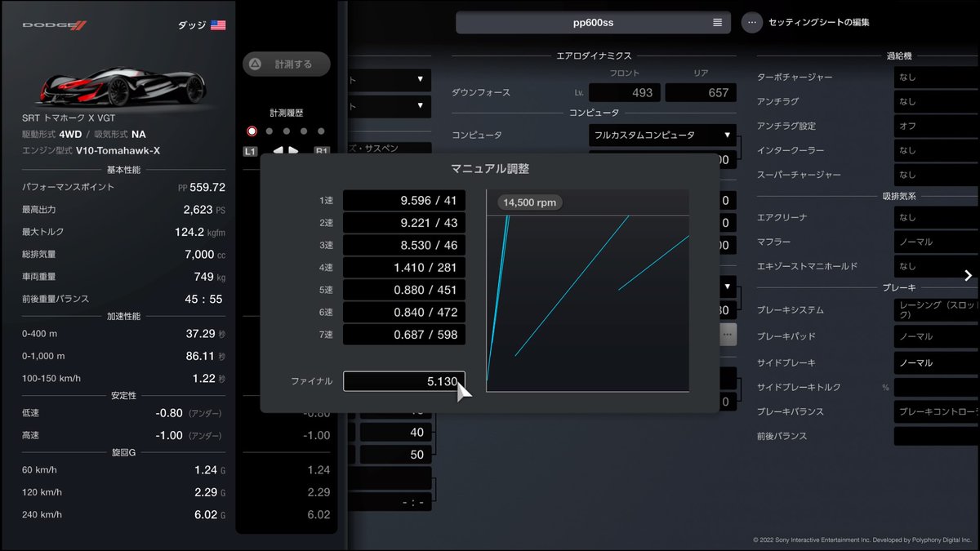
Task: Select the second measurement history dot
Action: [x=269, y=131]
